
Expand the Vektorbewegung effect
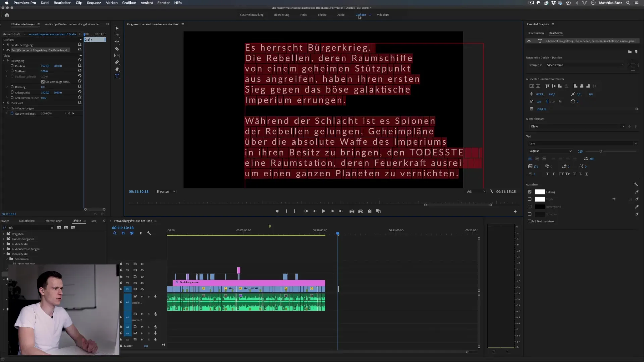point(4,45)
